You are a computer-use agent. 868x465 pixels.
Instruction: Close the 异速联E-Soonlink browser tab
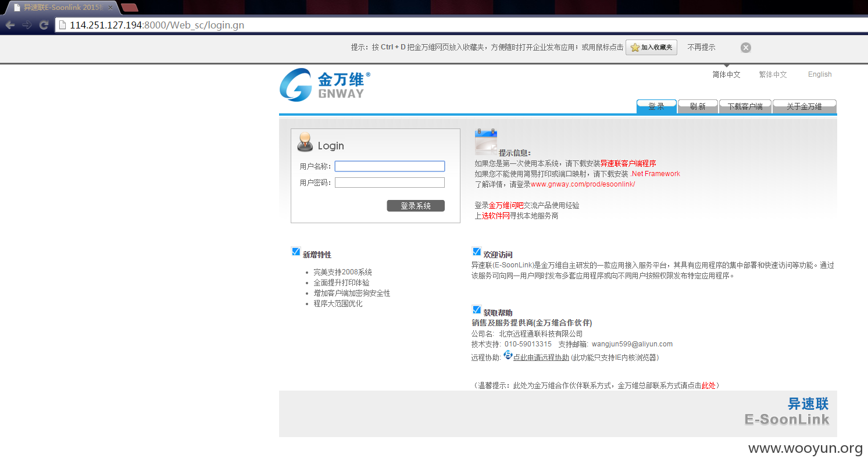click(110, 8)
